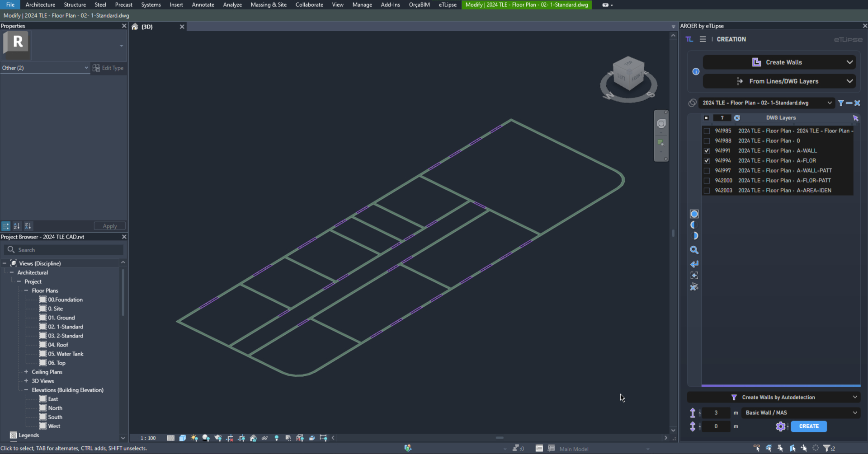Toggle Shadows in the view control bar
The height and width of the screenshot is (454, 868).
[x=206, y=438]
